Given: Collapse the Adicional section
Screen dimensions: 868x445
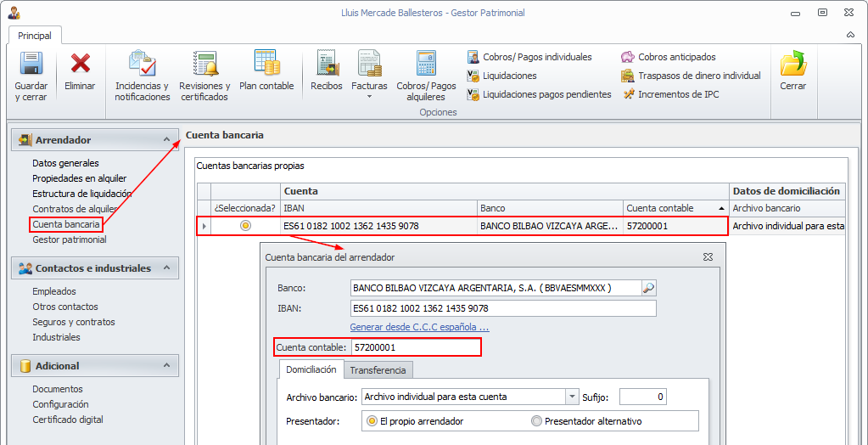Looking at the screenshot, I should [166, 366].
